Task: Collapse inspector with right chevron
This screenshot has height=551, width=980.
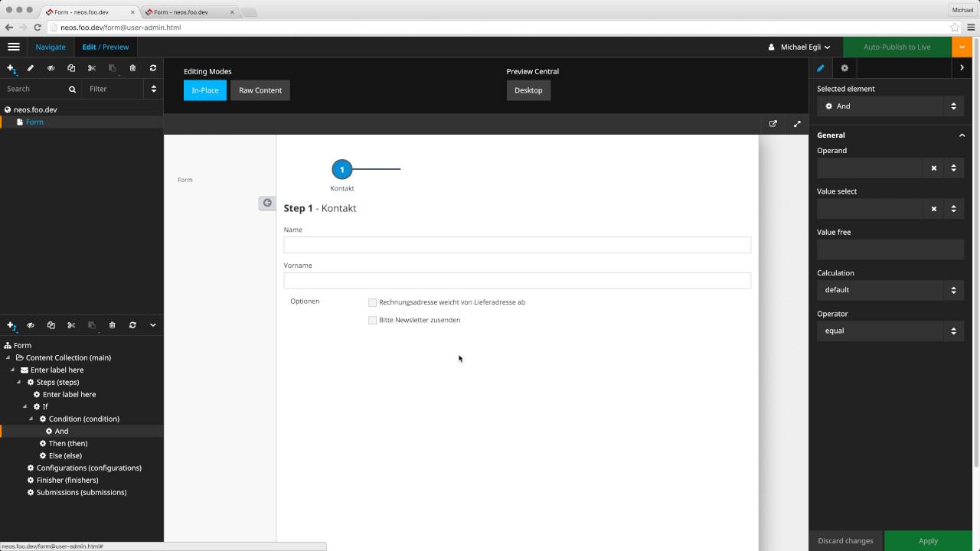Action: (962, 68)
